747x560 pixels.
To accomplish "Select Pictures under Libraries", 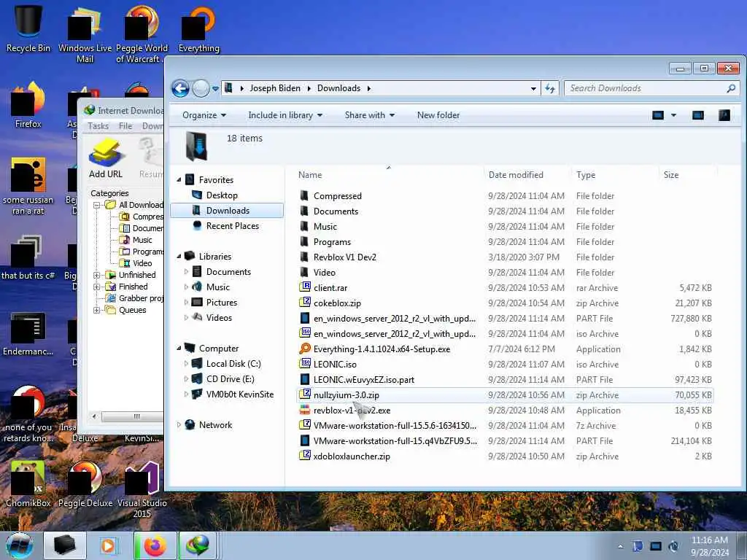I will [222, 303].
